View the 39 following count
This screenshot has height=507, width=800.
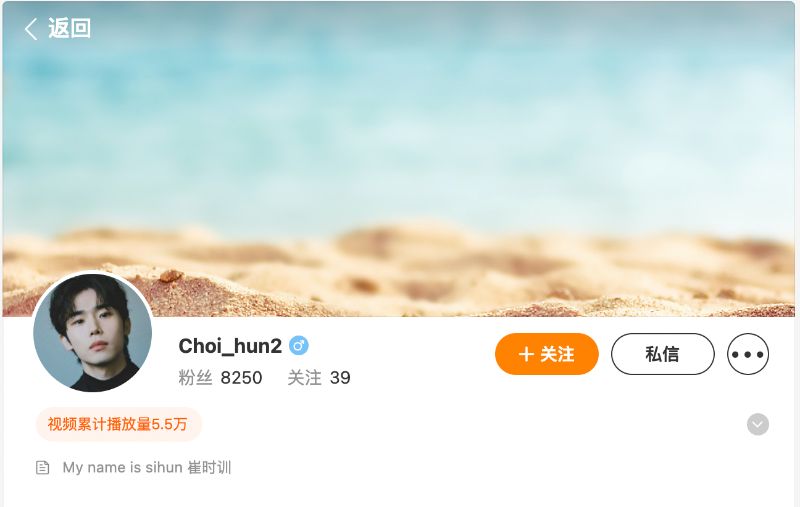point(340,378)
